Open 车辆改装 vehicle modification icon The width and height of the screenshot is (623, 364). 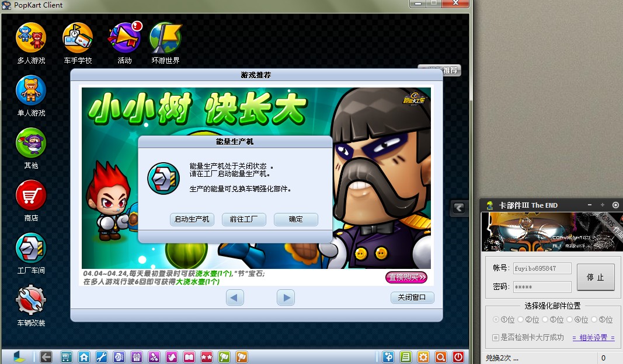coord(31,300)
